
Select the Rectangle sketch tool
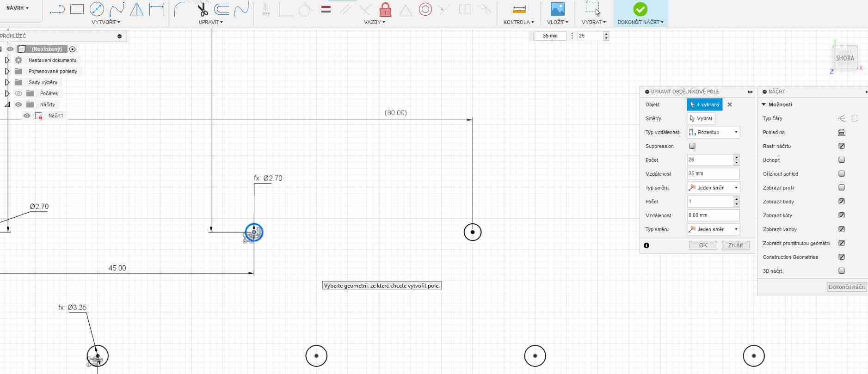(x=77, y=9)
